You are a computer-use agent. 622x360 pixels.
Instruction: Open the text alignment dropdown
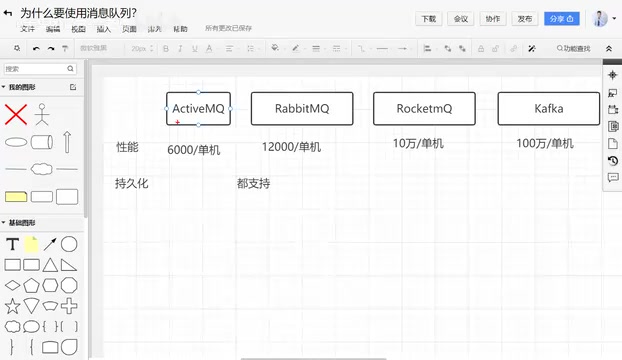(229, 48)
